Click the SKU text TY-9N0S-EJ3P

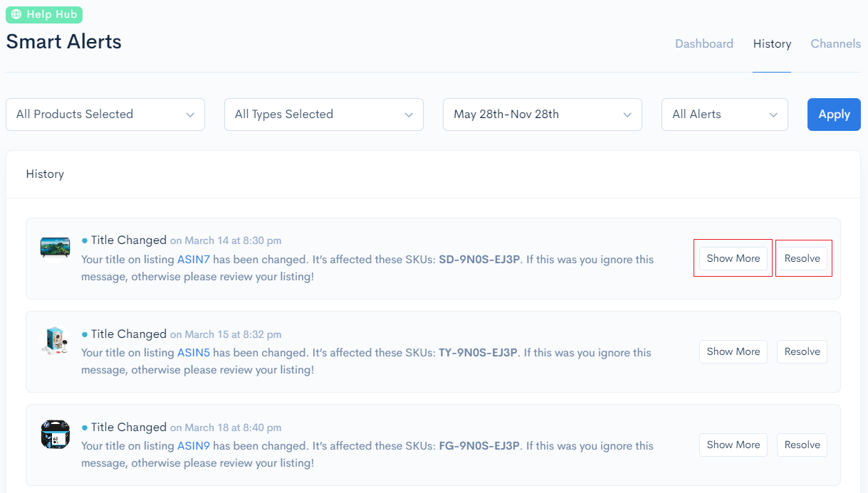tap(479, 353)
